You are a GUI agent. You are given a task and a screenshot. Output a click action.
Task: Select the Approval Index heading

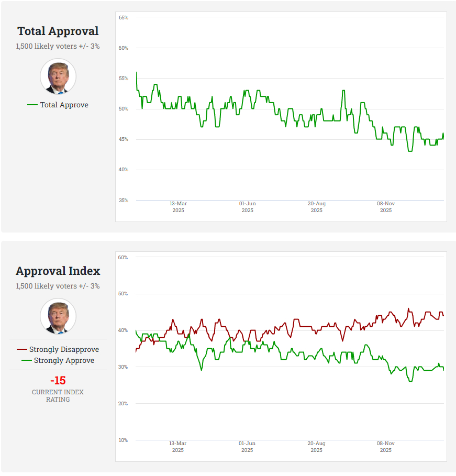pos(58,271)
